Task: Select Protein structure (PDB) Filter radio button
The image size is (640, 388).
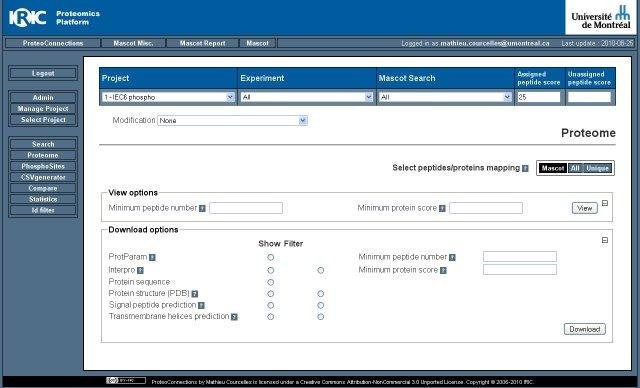Action: 321,294
